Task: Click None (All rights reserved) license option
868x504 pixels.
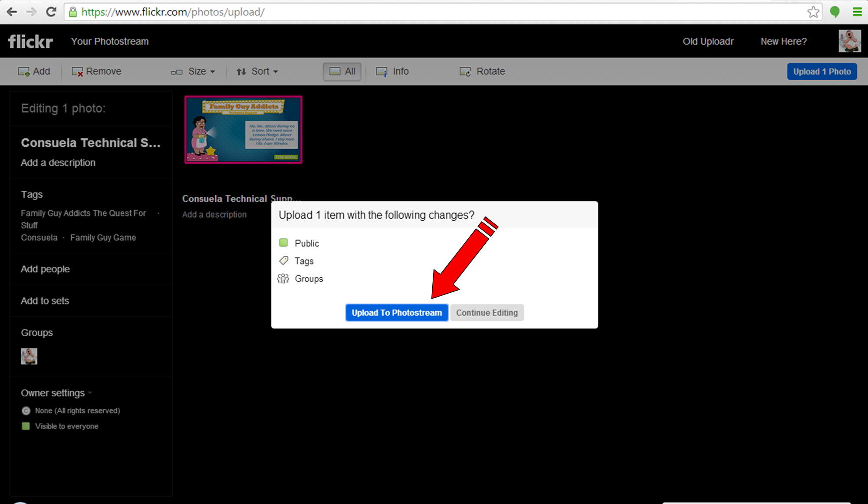Action: tap(77, 411)
